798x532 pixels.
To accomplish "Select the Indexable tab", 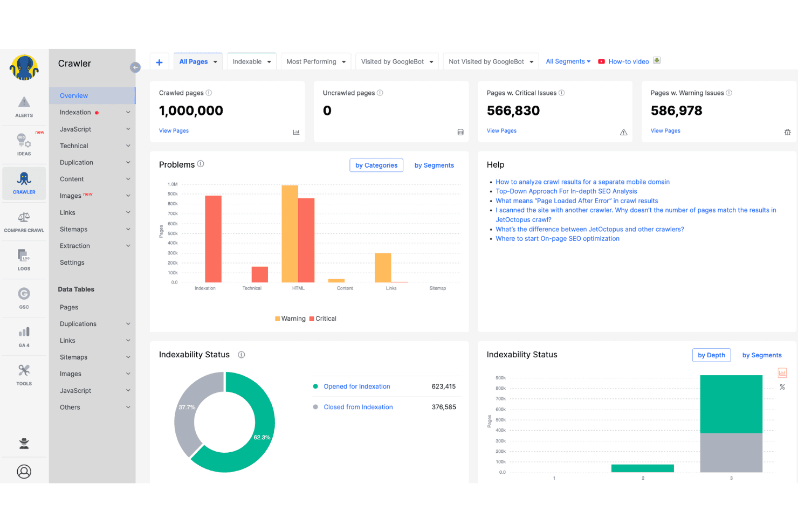I will [247, 62].
